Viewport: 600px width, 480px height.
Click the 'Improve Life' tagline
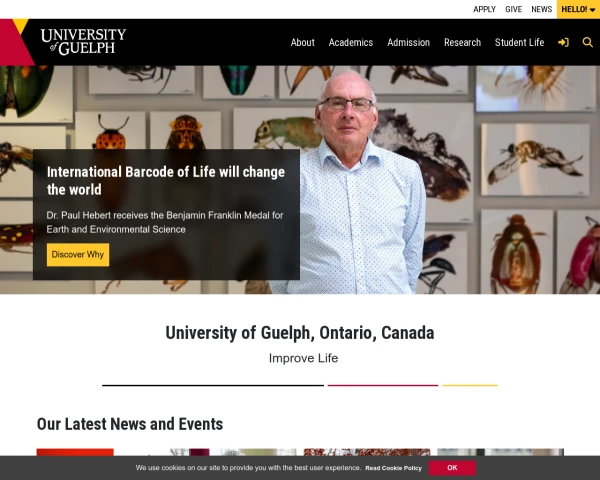(x=303, y=358)
